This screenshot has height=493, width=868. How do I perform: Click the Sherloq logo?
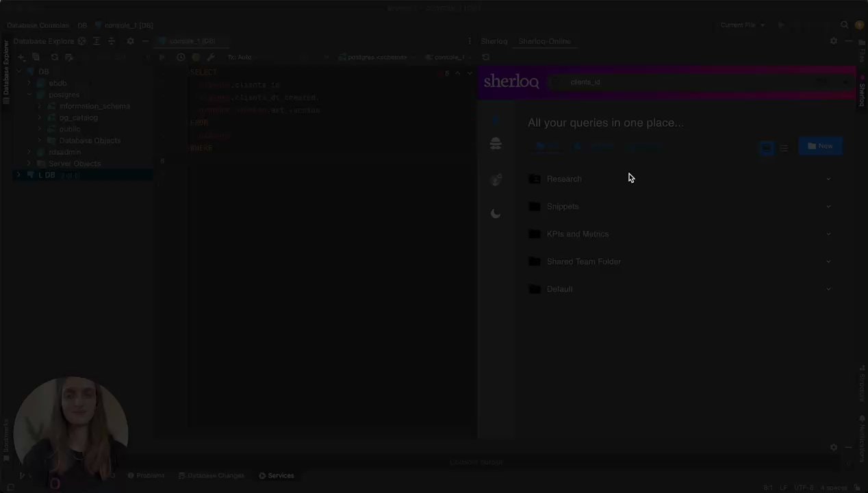pyautogui.click(x=511, y=81)
